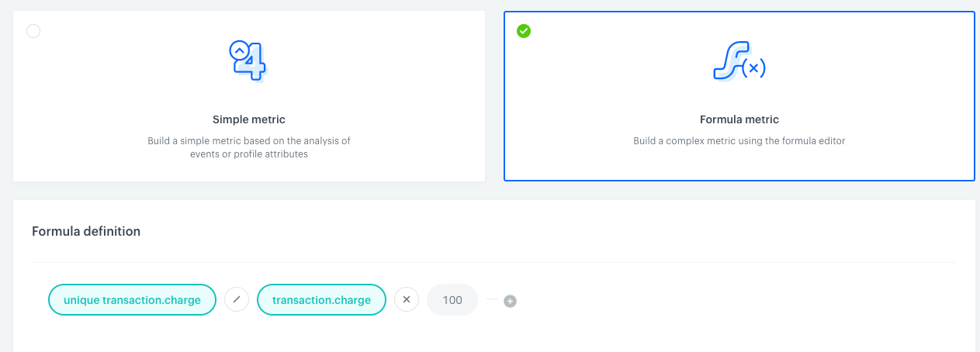Screen dimensions: 980x352
Task: Click the green Formula metric checkmark
Action: 524,31
